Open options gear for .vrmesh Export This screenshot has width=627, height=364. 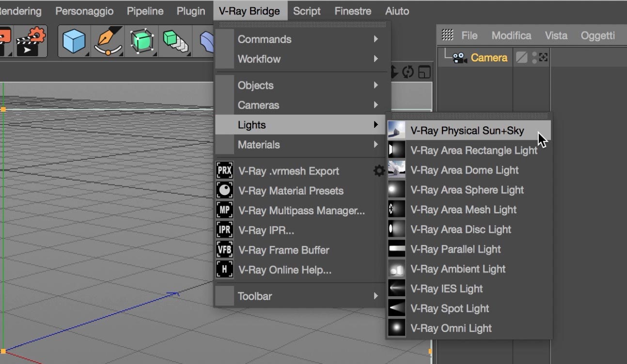[x=379, y=170]
